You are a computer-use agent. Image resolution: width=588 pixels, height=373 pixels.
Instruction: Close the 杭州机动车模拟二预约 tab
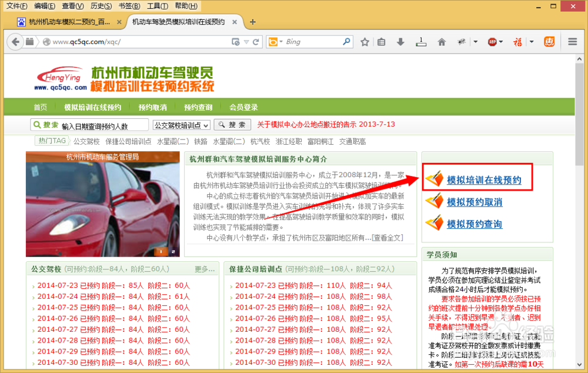[119, 22]
